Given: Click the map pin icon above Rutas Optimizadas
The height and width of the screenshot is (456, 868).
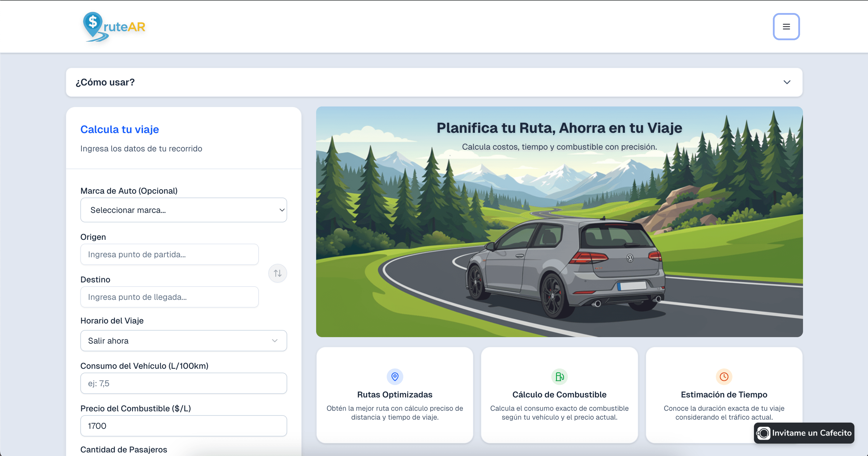Looking at the screenshot, I should coord(395,376).
